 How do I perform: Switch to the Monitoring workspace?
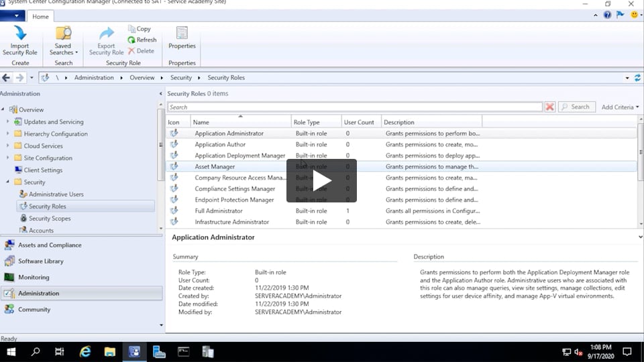[x=34, y=278]
